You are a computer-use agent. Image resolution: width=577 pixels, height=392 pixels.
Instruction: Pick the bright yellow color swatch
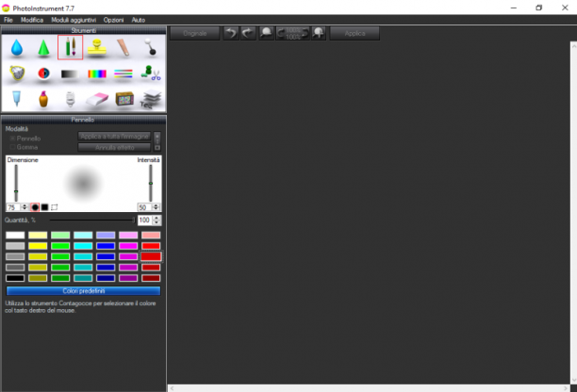coord(38,246)
